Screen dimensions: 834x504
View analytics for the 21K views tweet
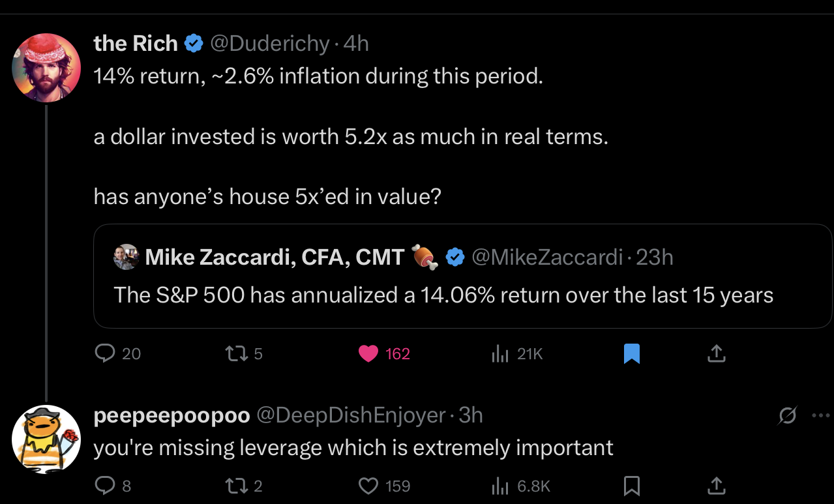pyautogui.click(x=499, y=353)
